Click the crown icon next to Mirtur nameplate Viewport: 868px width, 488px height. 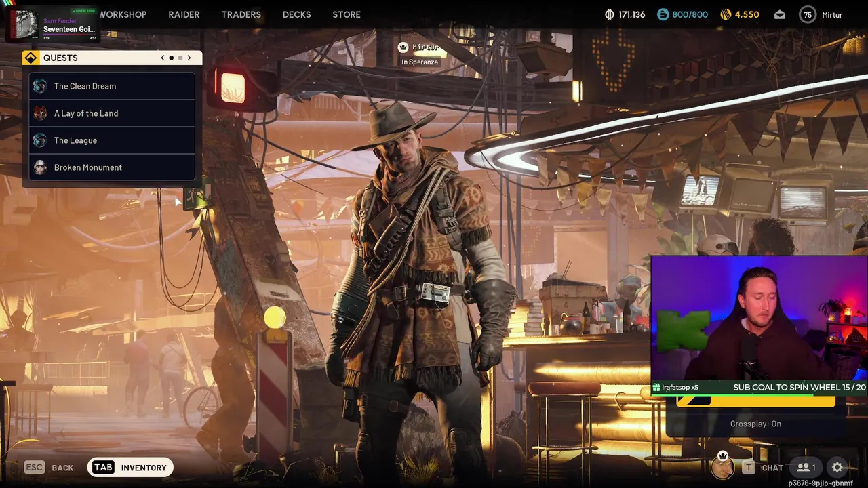403,47
